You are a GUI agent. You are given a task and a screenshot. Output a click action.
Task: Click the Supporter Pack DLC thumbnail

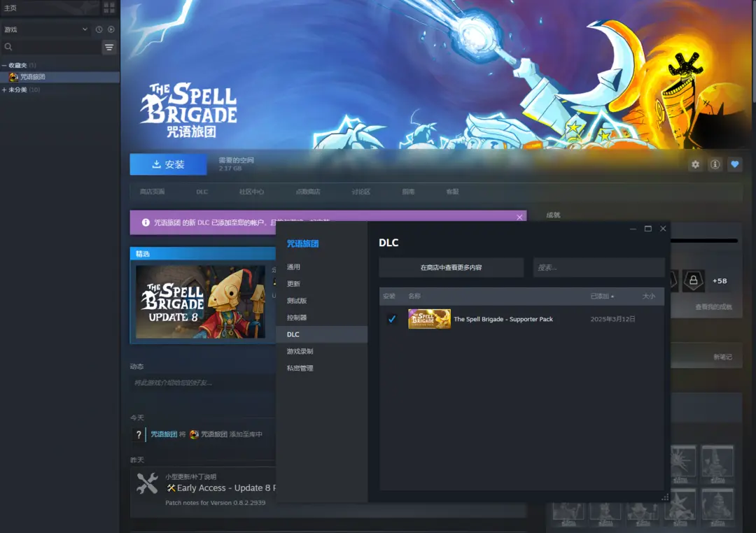click(x=430, y=319)
